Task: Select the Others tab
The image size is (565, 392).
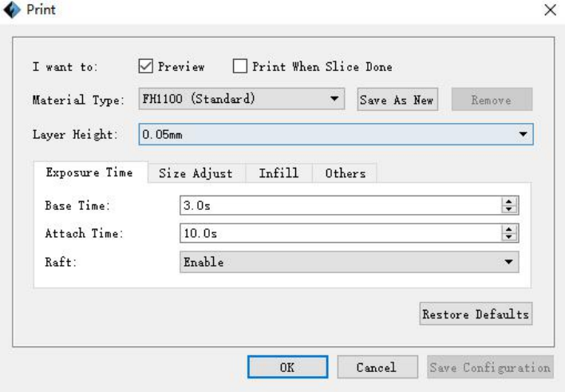Action: point(345,173)
